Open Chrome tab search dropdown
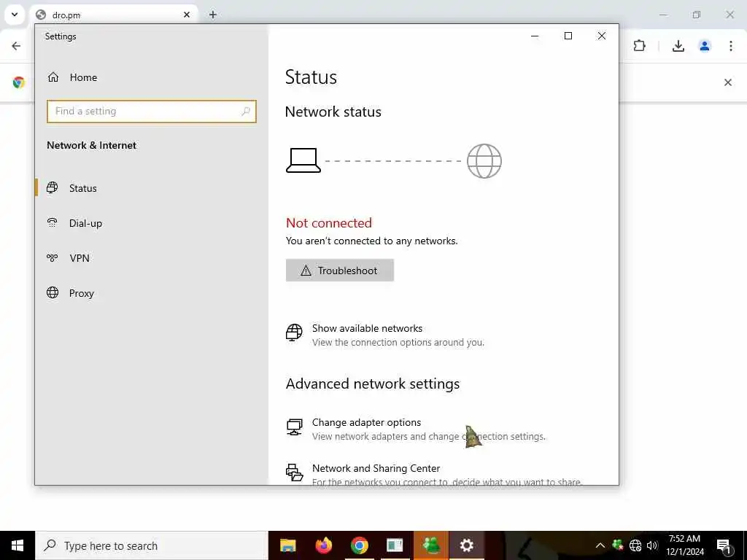Image resolution: width=747 pixels, height=560 pixels. tap(15, 15)
